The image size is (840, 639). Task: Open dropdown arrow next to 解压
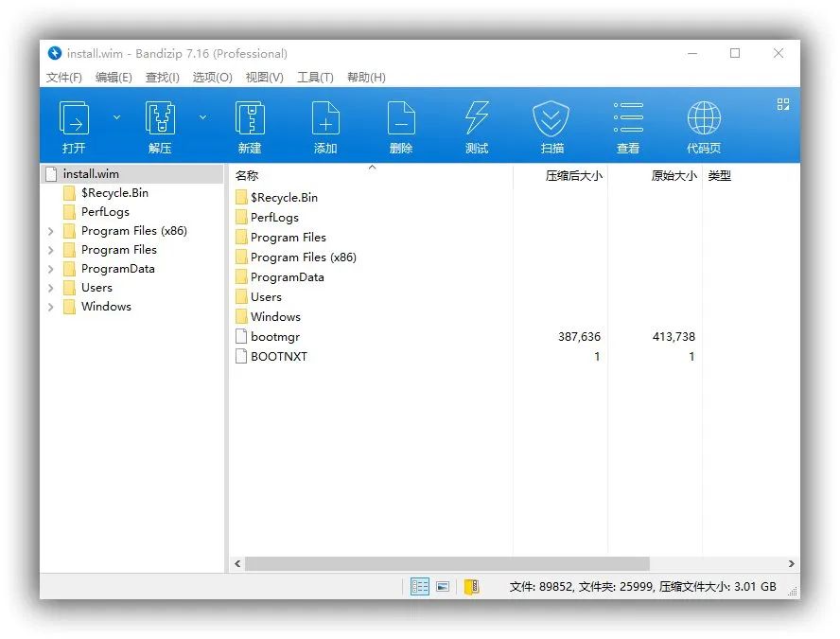202,117
